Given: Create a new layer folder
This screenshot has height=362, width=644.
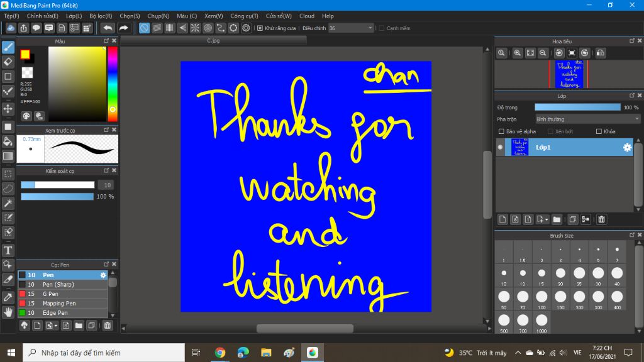Looking at the screenshot, I should point(557,219).
